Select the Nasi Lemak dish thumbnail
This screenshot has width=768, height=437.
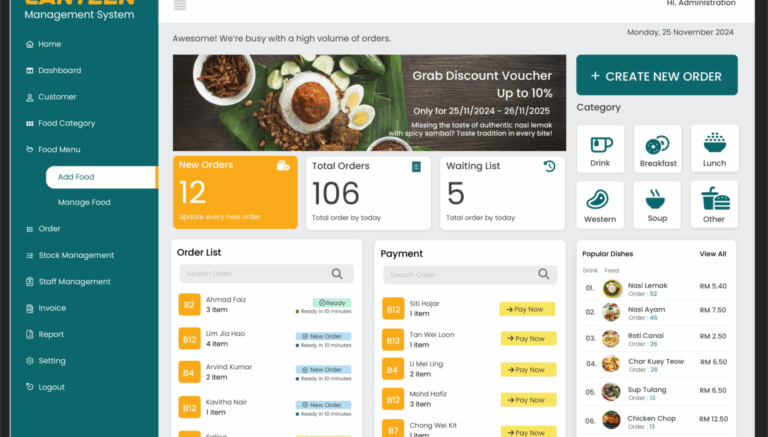point(612,288)
